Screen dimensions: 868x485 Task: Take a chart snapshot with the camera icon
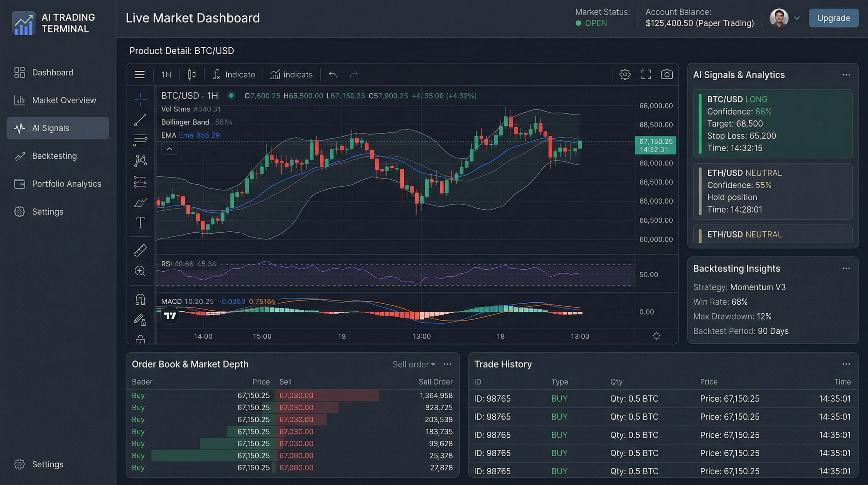667,74
